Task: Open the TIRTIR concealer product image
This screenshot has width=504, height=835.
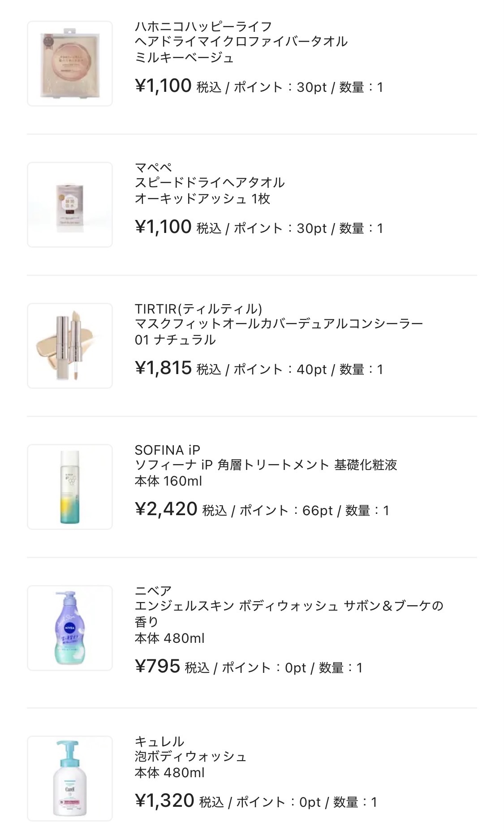Action: tap(69, 346)
